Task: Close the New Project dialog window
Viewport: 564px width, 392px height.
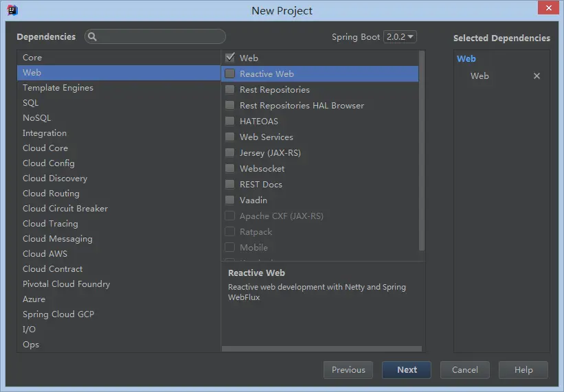Action: tap(548, 8)
